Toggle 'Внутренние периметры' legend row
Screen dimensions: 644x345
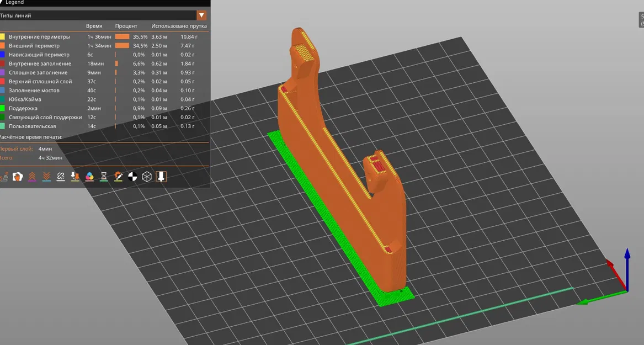pyautogui.click(x=104, y=36)
